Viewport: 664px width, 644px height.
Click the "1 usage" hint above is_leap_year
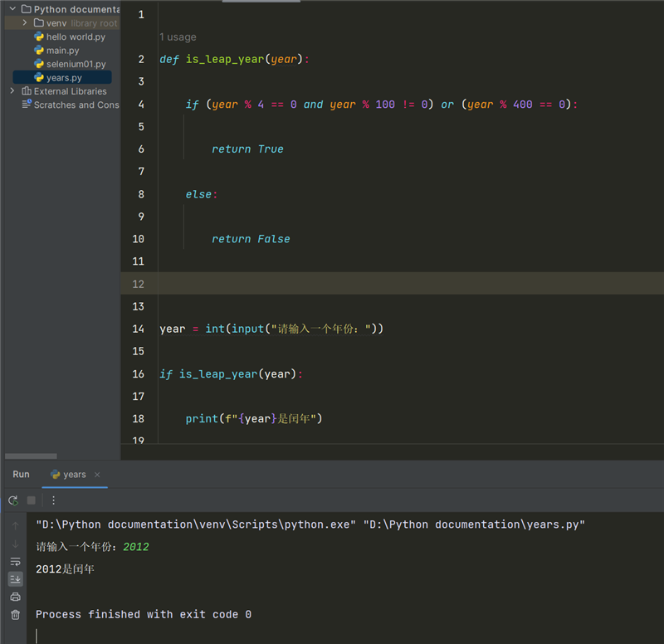pyautogui.click(x=178, y=37)
